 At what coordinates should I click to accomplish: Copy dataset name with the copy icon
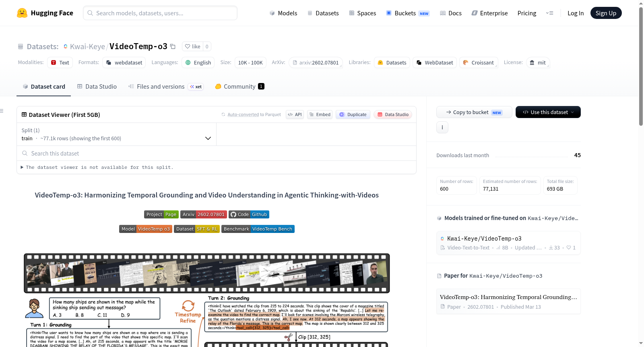(173, 46)
